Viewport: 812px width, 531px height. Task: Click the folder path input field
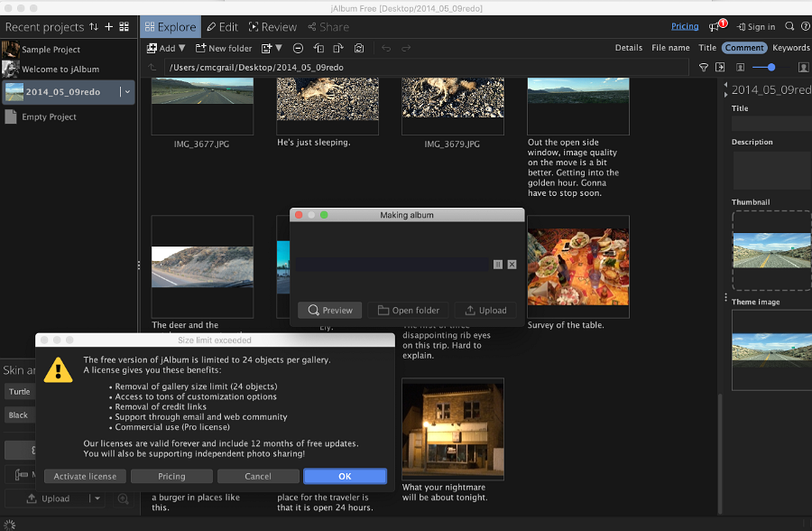tap(426, 68)
